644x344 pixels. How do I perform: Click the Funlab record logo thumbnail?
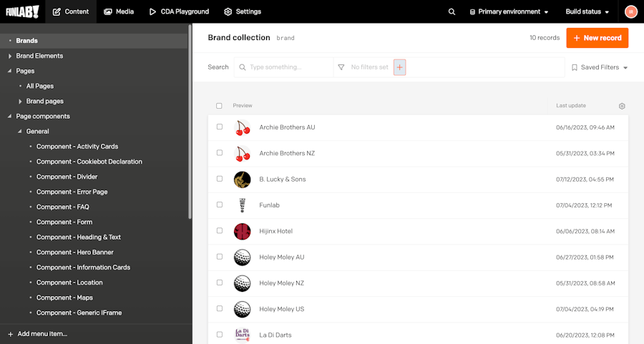243,205
